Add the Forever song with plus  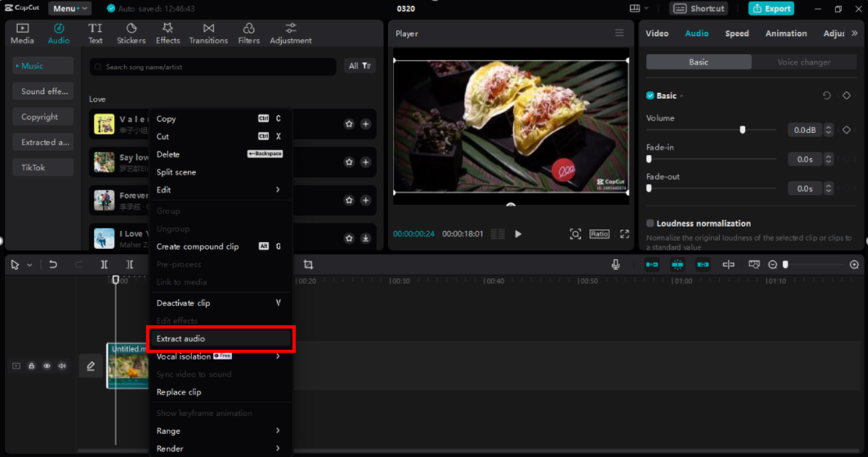[366, 200]
